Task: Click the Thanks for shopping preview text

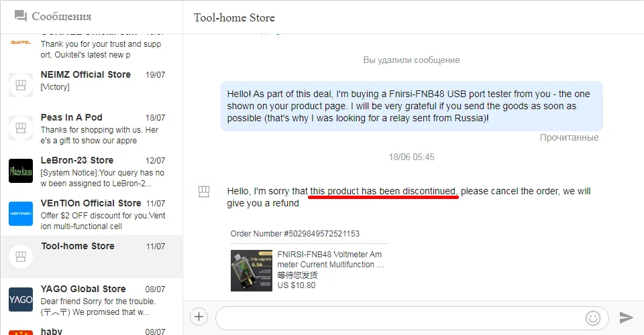Action: [x=99, y=135]
